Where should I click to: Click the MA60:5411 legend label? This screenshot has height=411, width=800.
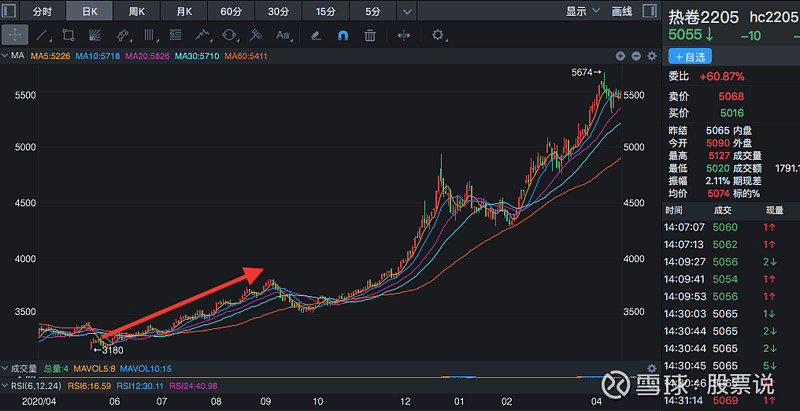246,56
